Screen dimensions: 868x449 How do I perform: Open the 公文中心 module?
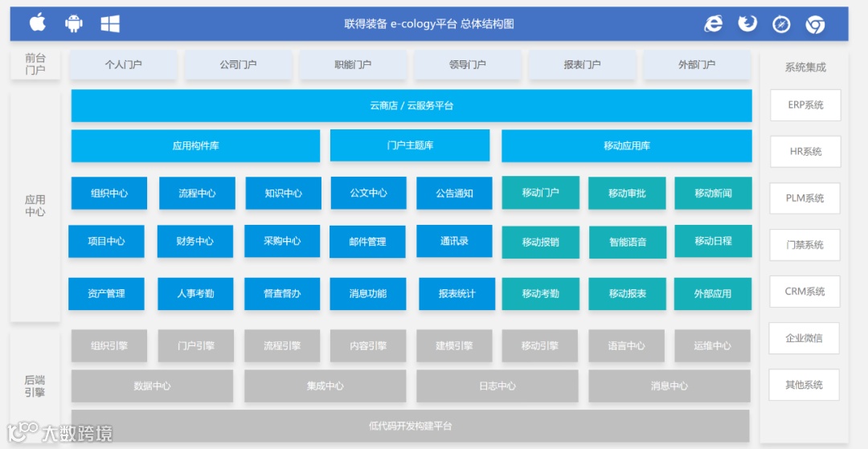click(x=369, y=193)
